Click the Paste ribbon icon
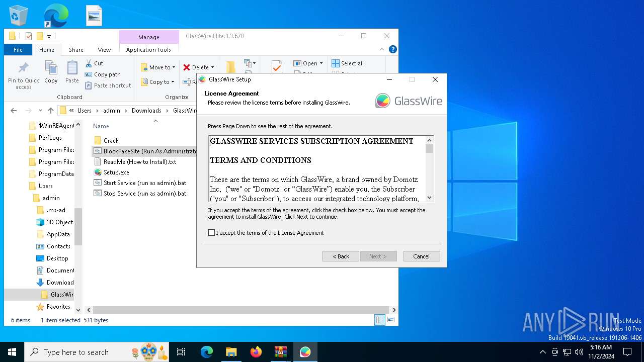The image size is (644, 362). pos(72,72)
